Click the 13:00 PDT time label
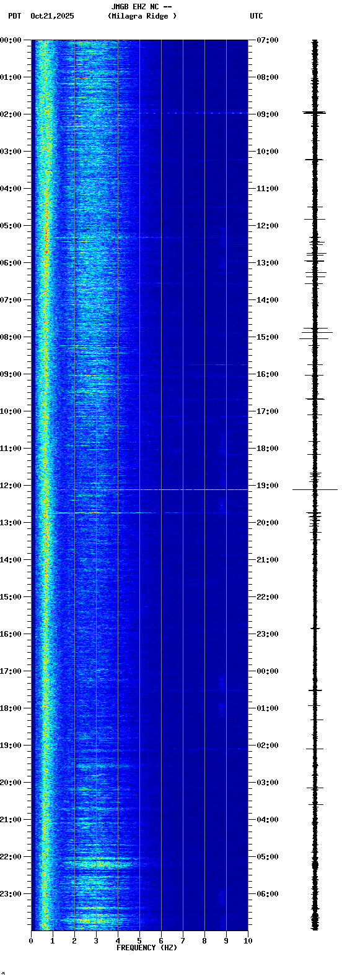 pos(11,523)
